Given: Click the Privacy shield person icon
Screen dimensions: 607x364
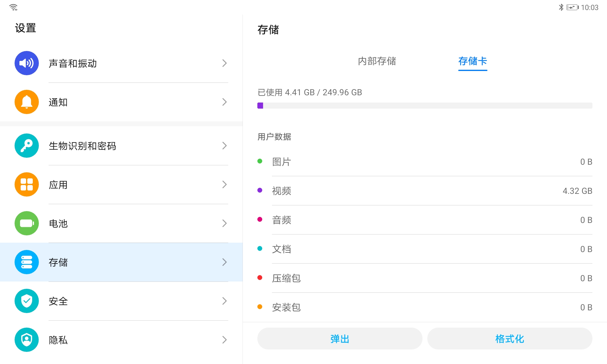Looking at the screenshot, I should 27,340.
